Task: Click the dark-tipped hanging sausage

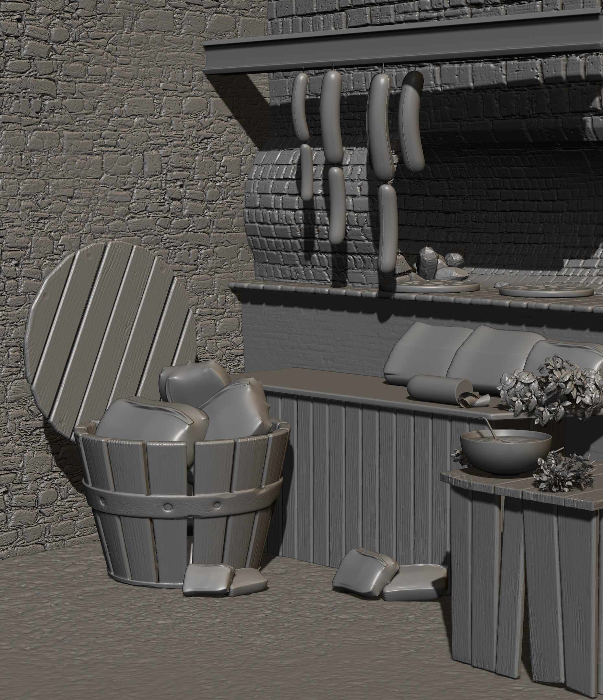Action: [411, 121]
